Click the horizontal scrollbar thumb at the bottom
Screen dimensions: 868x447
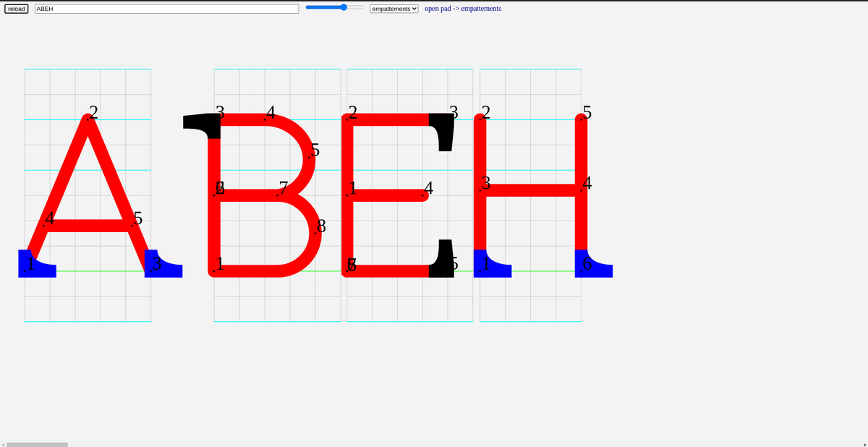click(37, 444)
